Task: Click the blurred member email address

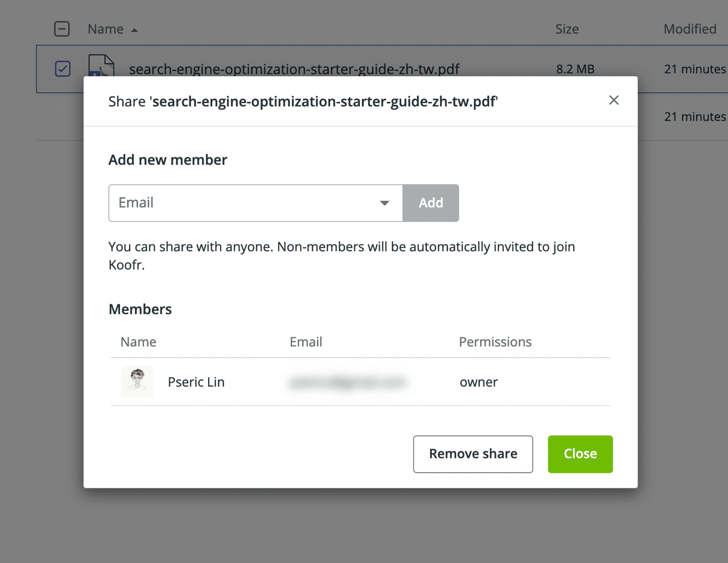Action: (x=348, y=382)
